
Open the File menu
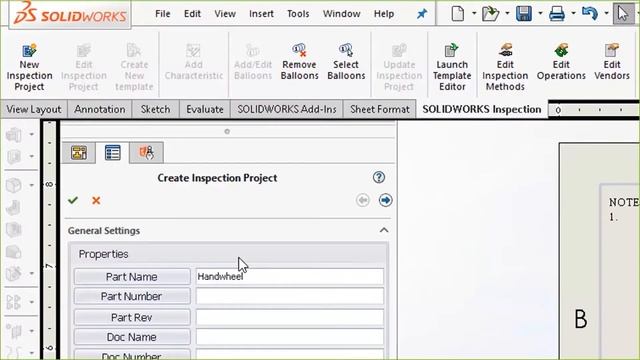point(162,14)
